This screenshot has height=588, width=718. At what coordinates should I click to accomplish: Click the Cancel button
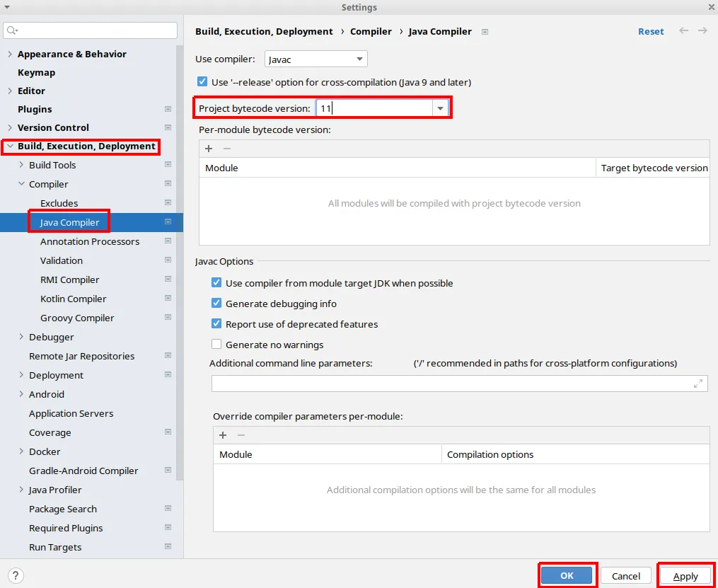point(626,576)
